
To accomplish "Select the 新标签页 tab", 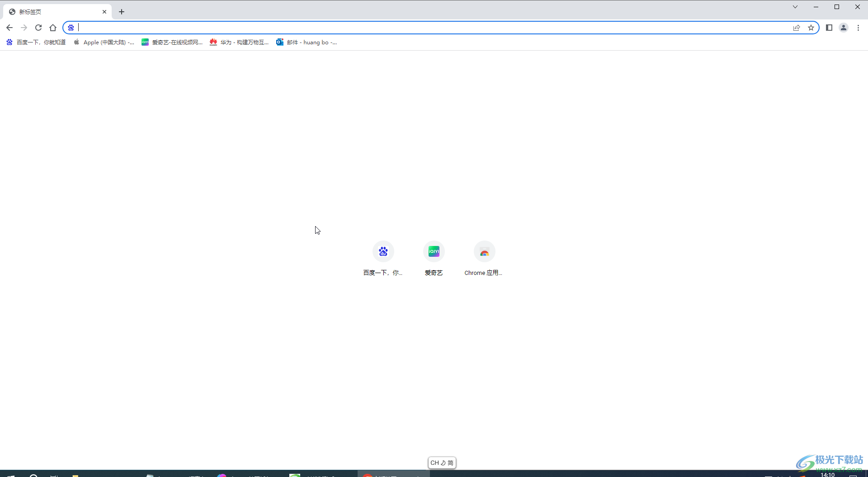I will (57, 12).
